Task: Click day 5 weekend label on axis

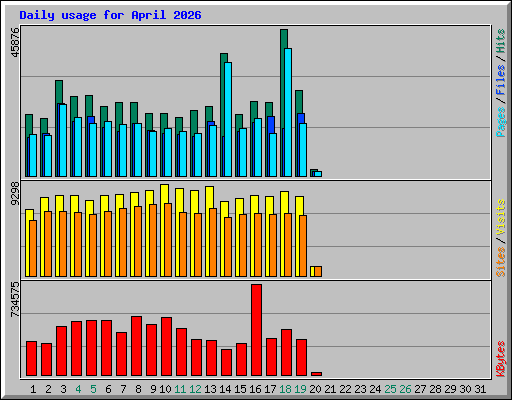Action: coord(93,389)
